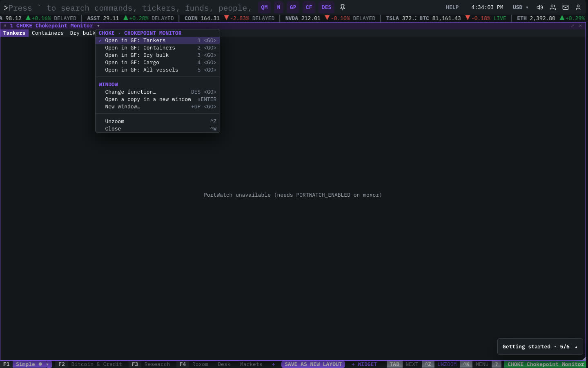
Task: Click the + WIDGET button
Action: pyautogui.click(x=364, y=364)
